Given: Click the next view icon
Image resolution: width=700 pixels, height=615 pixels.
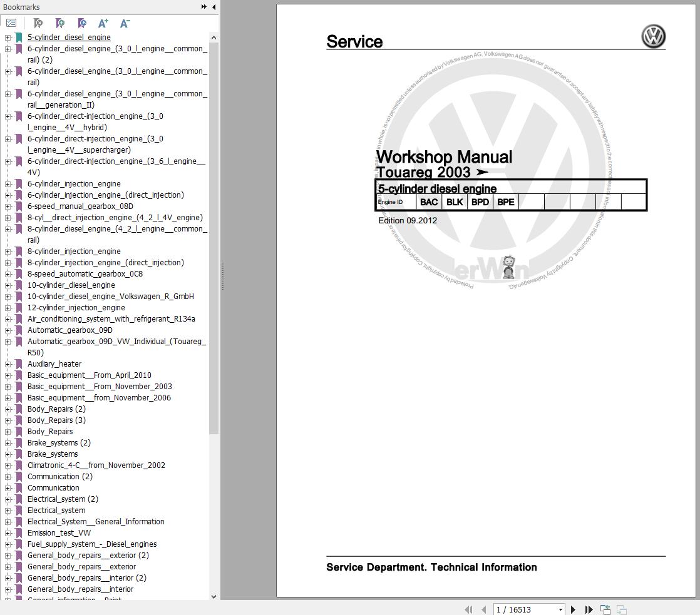Looking at the screenshot, I should (622, 609).
